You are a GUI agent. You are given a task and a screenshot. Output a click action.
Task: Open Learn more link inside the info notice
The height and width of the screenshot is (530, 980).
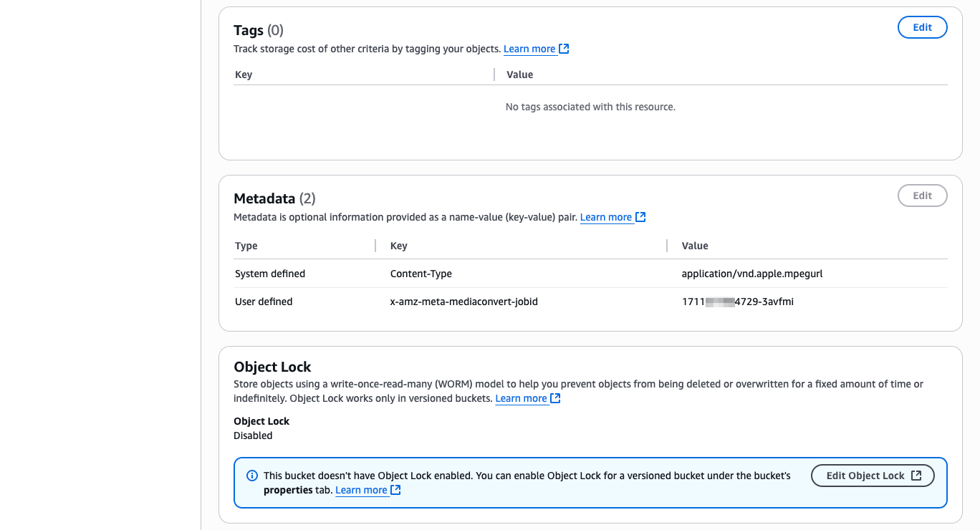tap(361, 490)
